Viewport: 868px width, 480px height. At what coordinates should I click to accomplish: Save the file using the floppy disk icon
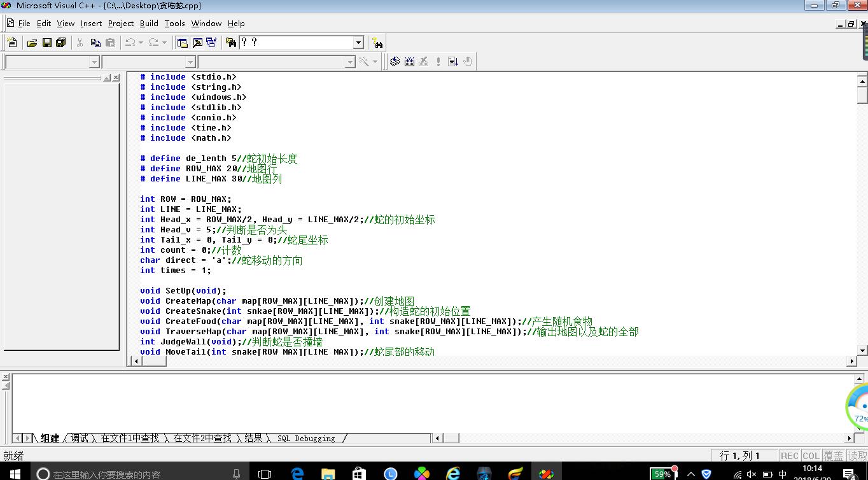point(46,43)
